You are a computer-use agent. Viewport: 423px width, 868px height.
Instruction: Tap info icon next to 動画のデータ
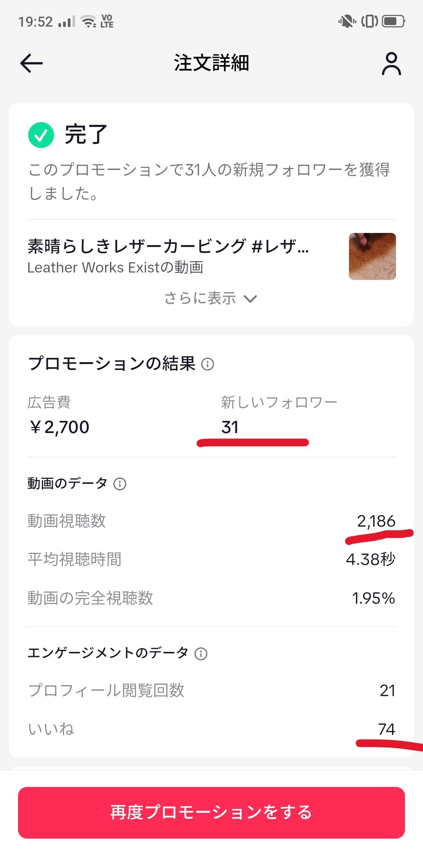[120, 484]
